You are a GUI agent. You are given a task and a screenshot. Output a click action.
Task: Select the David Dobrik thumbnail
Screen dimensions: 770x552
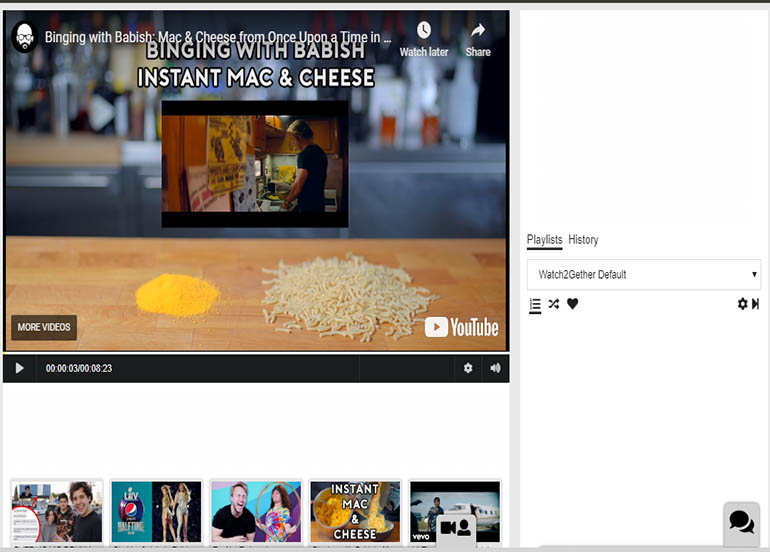pos(57,512)
